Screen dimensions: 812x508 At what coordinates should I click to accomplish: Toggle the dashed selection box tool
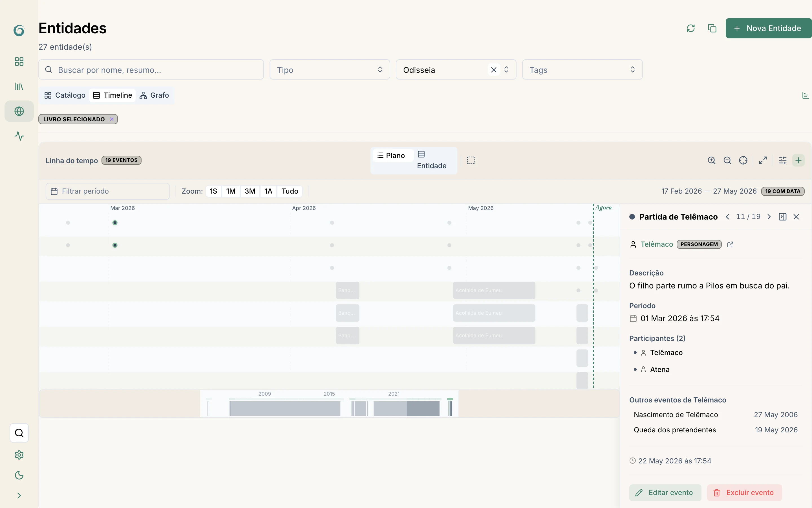pos(471,160)
